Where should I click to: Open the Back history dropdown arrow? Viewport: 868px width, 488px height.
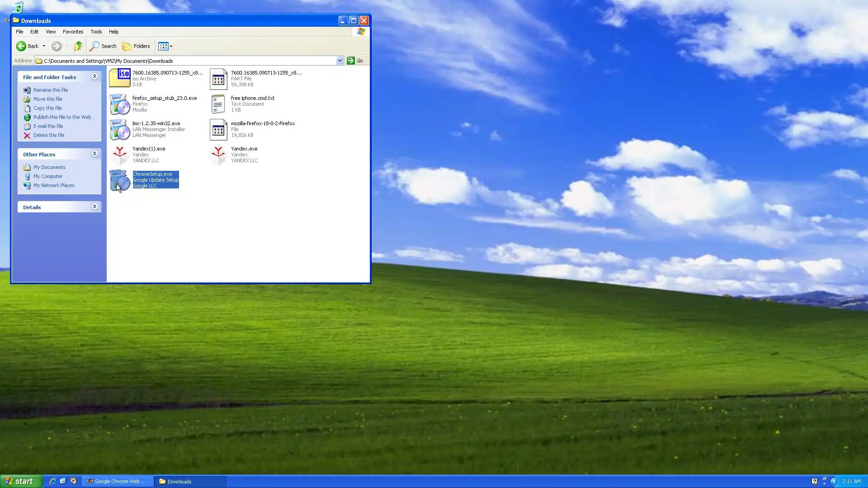[x=44, y=46]
